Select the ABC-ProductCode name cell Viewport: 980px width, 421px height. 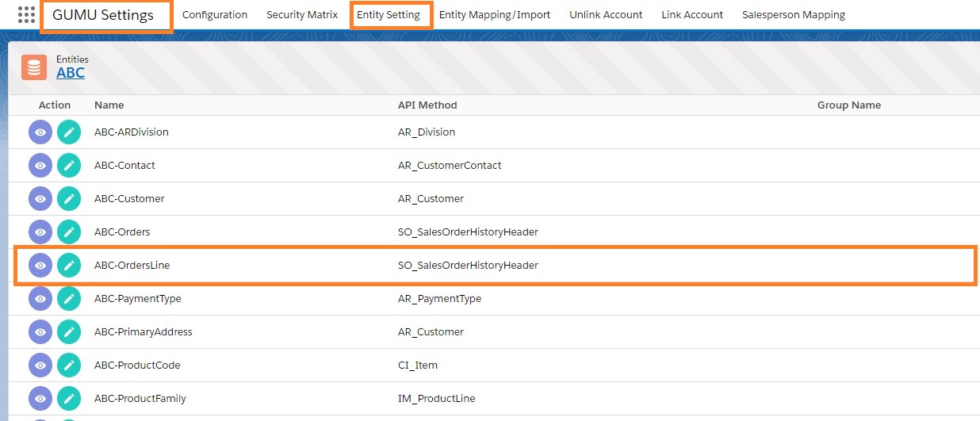137,366
